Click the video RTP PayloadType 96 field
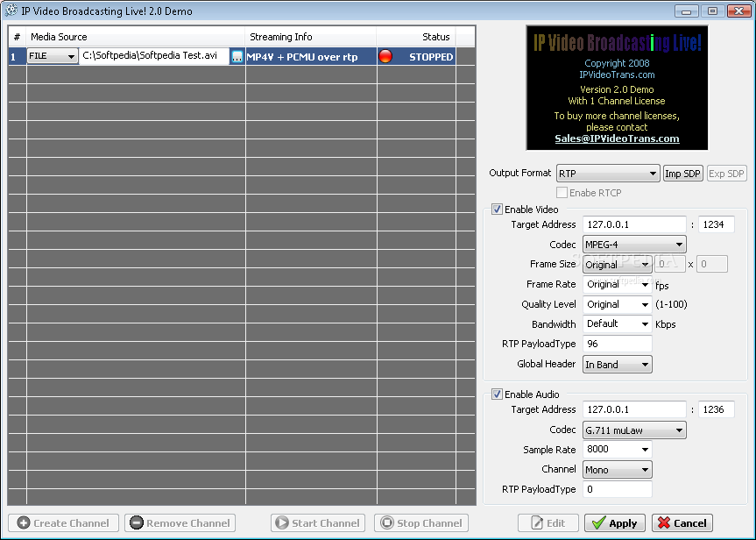756x540 pixels. (x=617, y=344)
